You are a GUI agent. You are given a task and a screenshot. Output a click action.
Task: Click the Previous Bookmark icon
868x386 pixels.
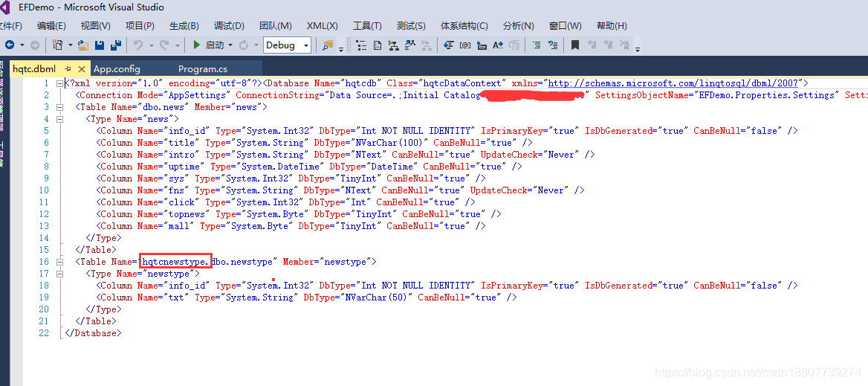(592, 45)
